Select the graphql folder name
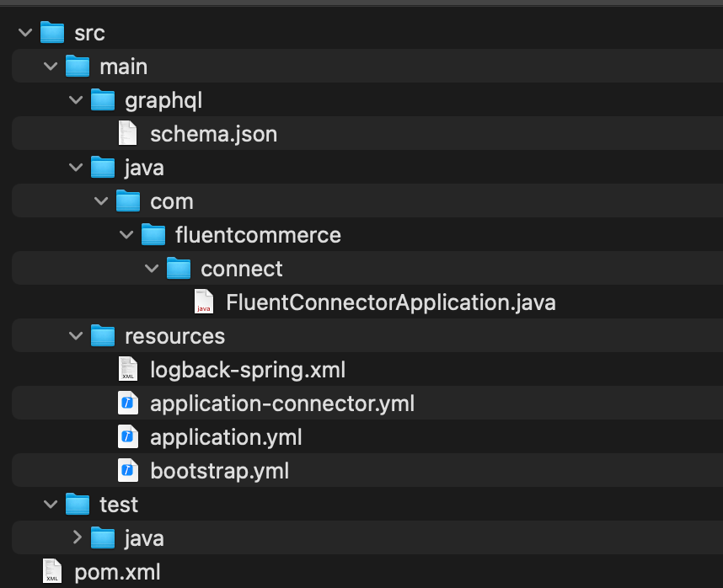This screenshot has width=723, height=588. (x=163, y=101)
